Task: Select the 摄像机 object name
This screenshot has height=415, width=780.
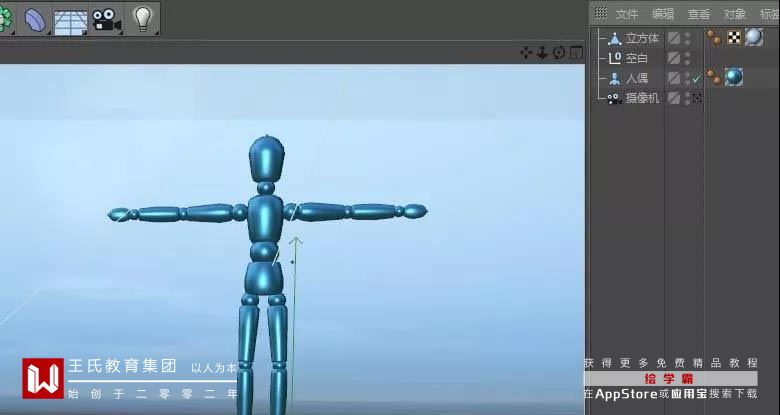Action: tap(642, 98)
